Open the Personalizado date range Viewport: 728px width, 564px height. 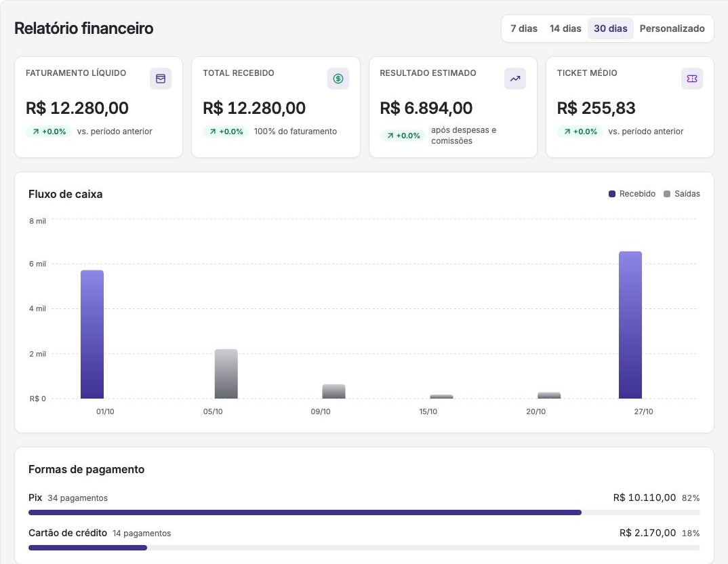pos(672,28)
